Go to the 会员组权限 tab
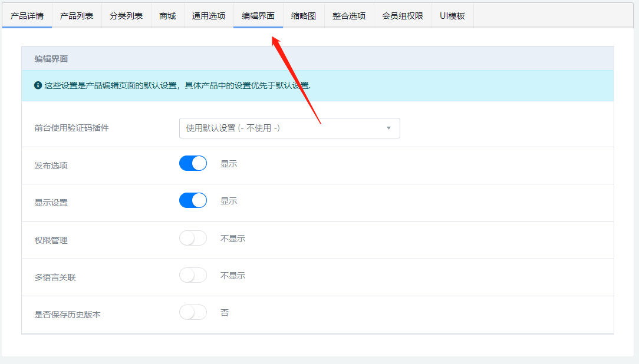Viewport: 639px width, 364px height. 403,16
